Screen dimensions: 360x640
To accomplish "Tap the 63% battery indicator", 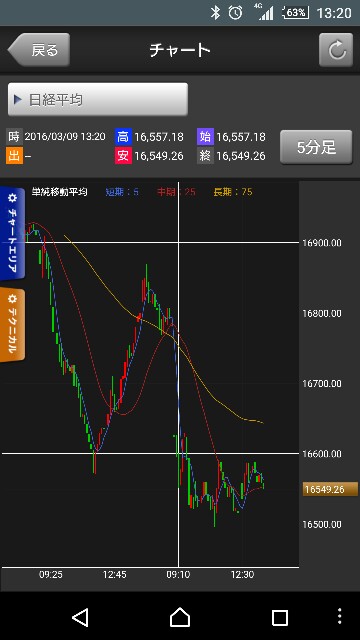I will 296,13.
